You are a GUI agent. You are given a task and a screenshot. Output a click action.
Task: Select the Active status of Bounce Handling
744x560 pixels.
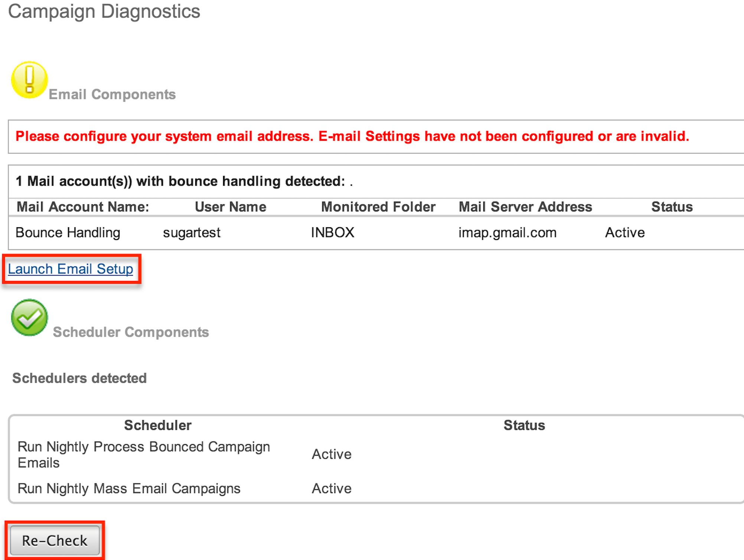click(624, 232)
